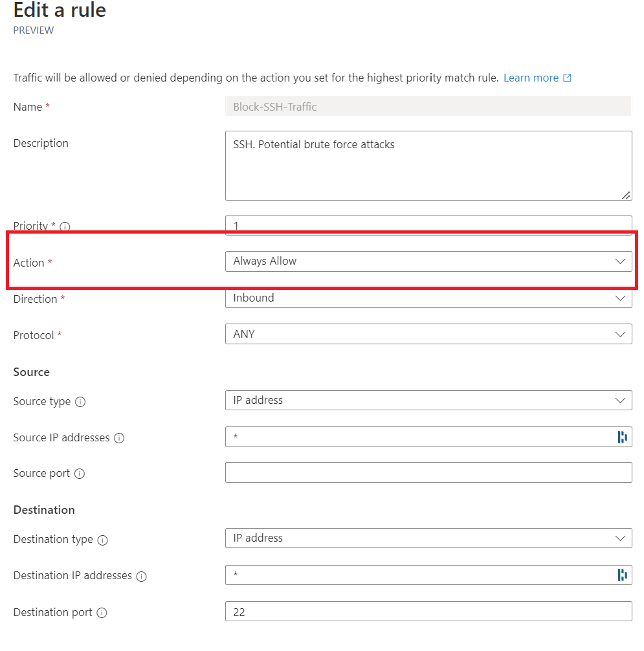Viewport: 644px width, 651px height.
Task: Click the picker icon in the Destination IP addresses field
Action: 622,575
